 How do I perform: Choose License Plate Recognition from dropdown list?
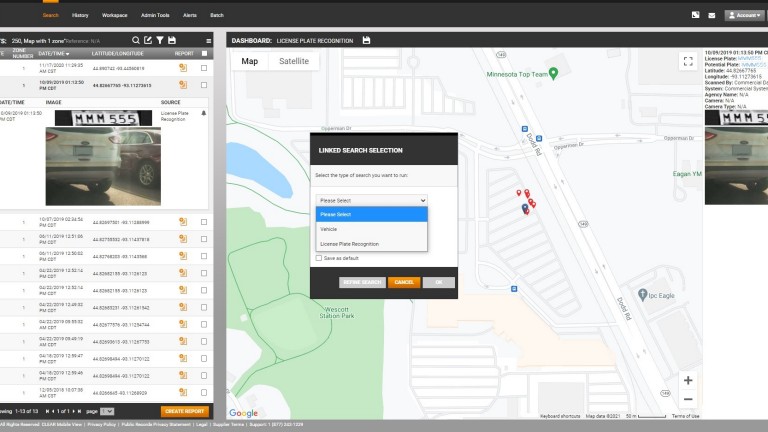point(349,244)
